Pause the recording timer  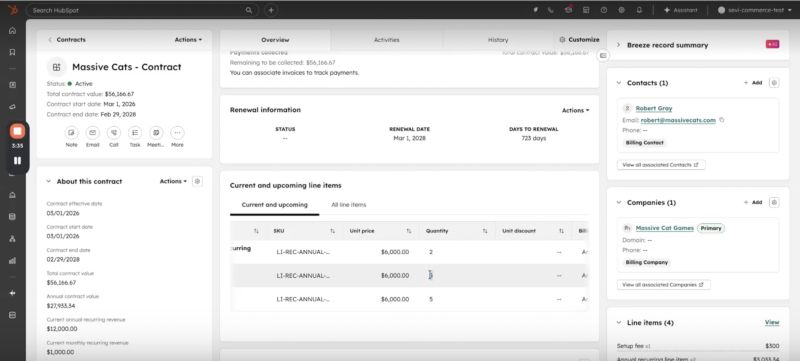[17, 161]
